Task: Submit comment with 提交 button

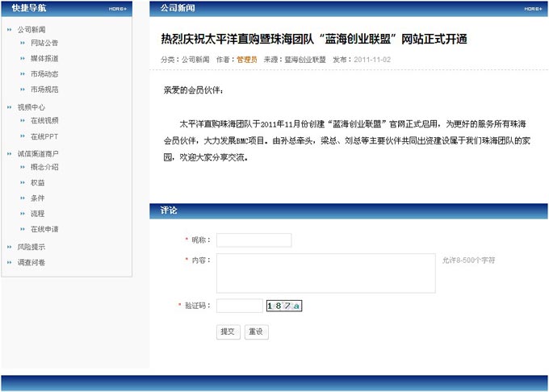Action: tap(228, 332)
